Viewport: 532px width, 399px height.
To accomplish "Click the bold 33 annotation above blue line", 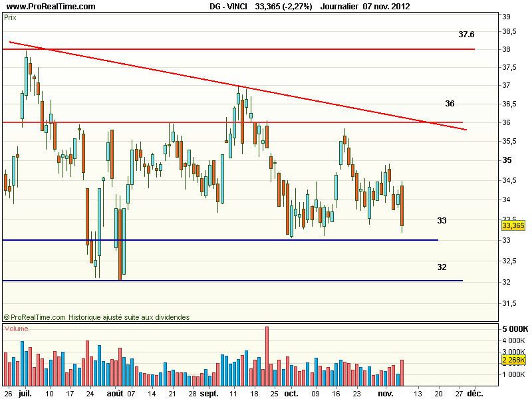I will point(442,220).
